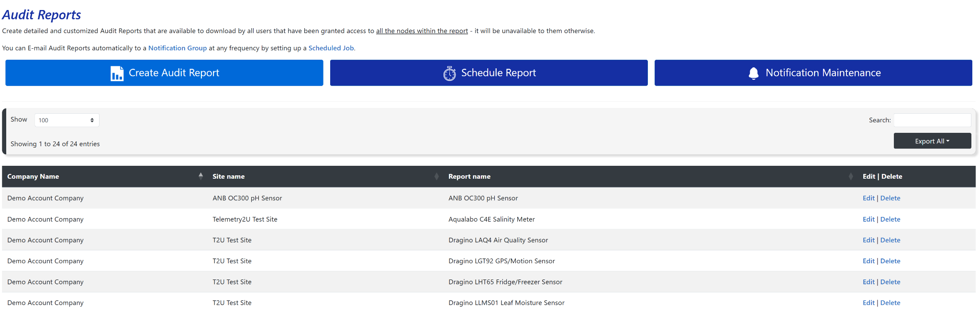
Task: Delete the Aqualabo C4E Salinity Meter report
Action: [890, 219]
